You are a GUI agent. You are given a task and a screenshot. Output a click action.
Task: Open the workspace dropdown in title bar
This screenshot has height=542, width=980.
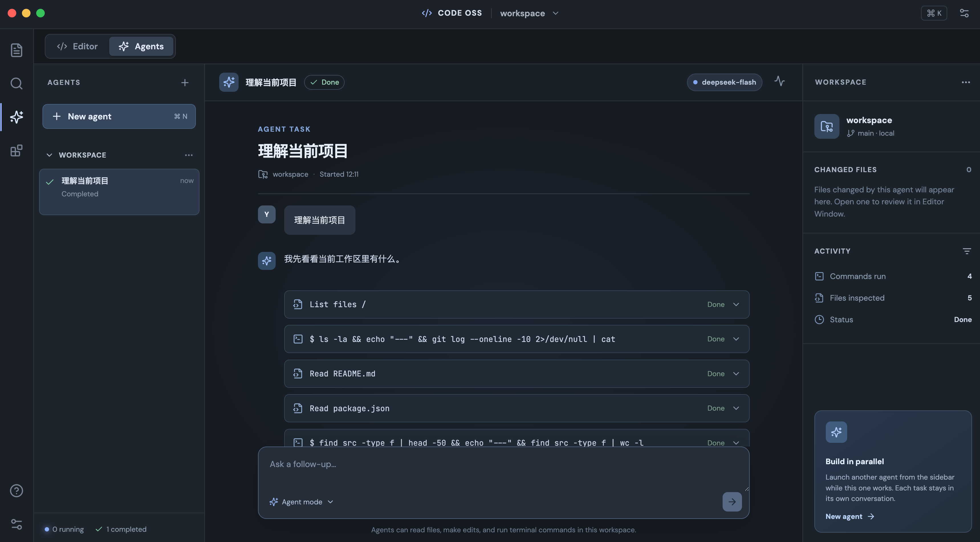(529, 13)
